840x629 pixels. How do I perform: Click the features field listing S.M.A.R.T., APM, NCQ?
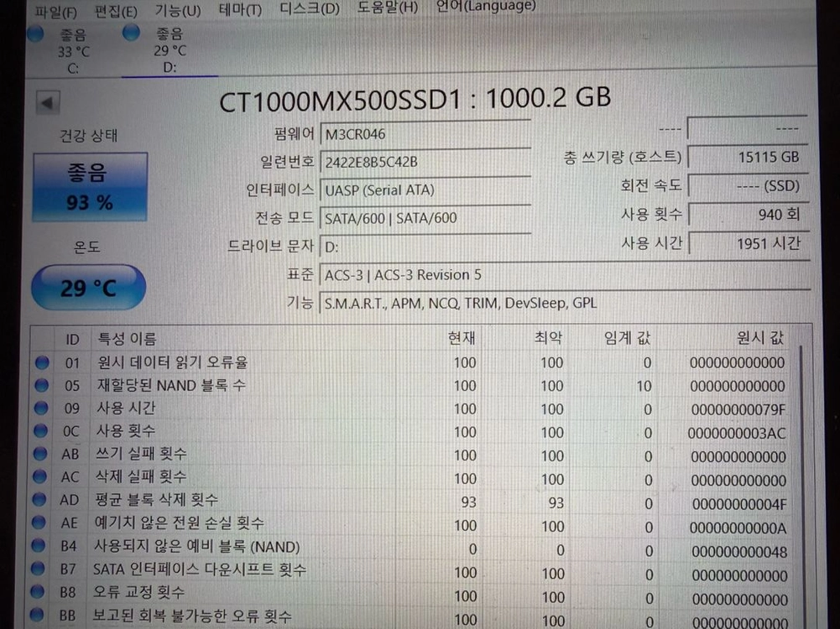point(565,304)
